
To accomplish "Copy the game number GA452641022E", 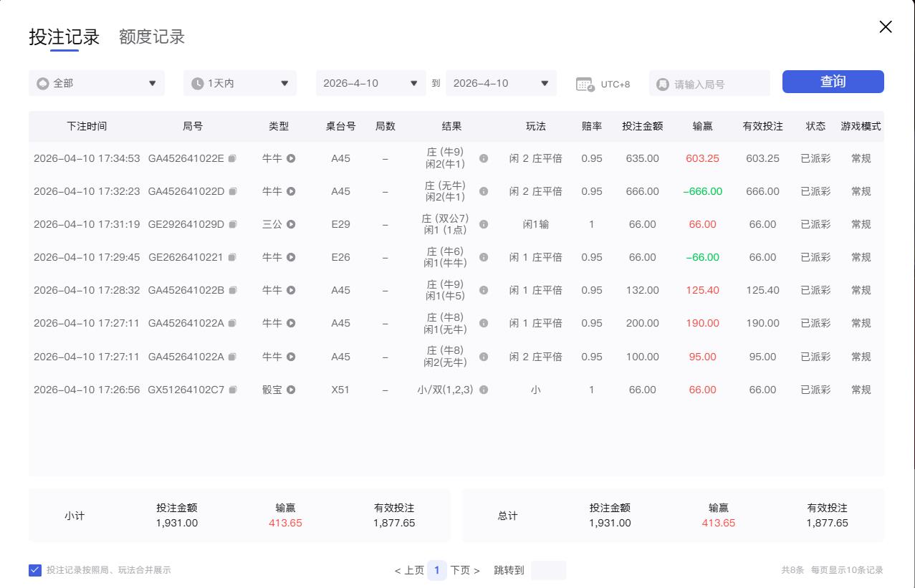I will 231,158.
